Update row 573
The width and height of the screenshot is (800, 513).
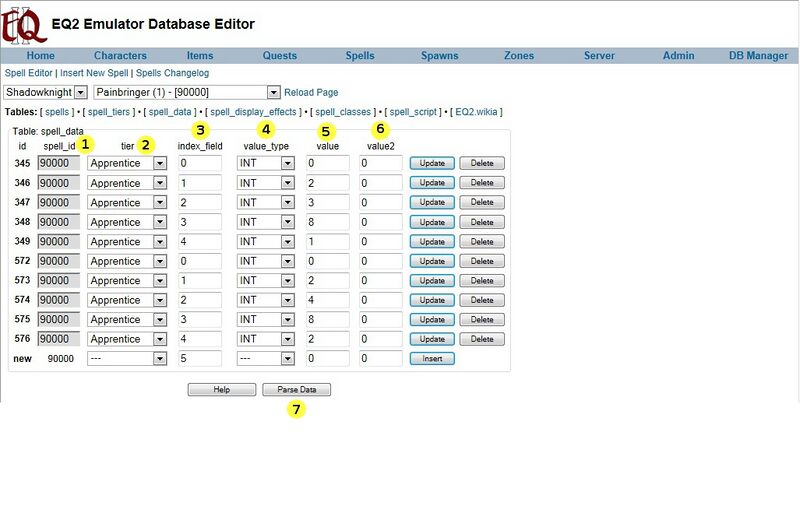pyautogui.click(x=432, y=281)
